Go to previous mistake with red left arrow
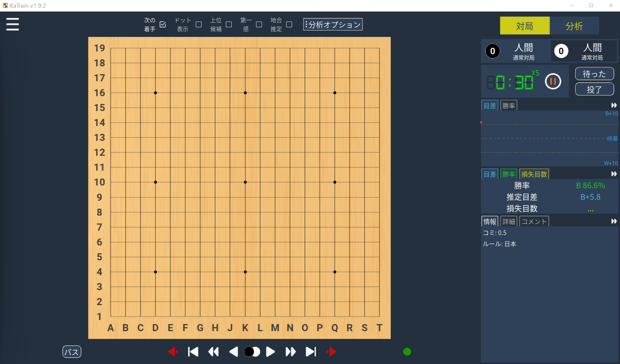Image resolution: width=620 pixels, height=364 pixels. tap(173, 352)
